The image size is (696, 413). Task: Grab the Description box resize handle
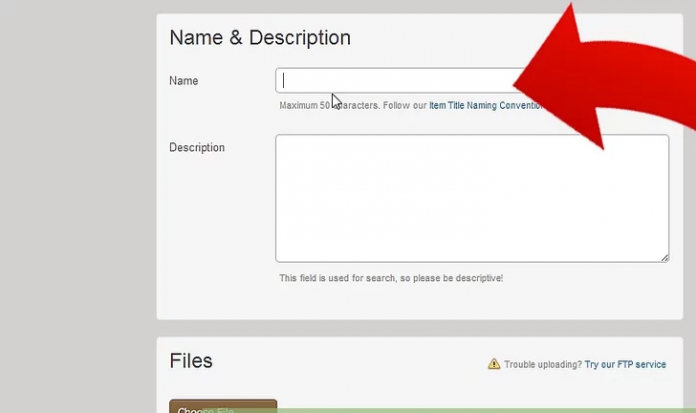tap(664, 257)
